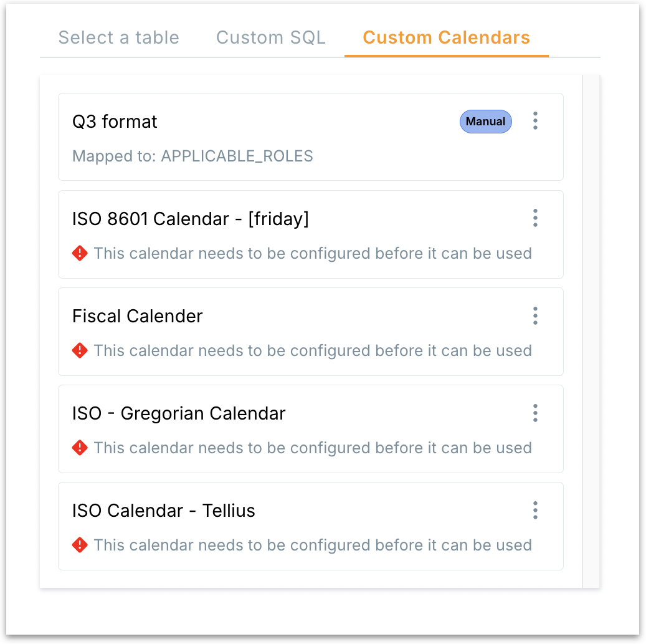Pick the ISO - Gregorian Calendar title
Image resolution: width=646 pixels, height=644 pixels.
179,413
